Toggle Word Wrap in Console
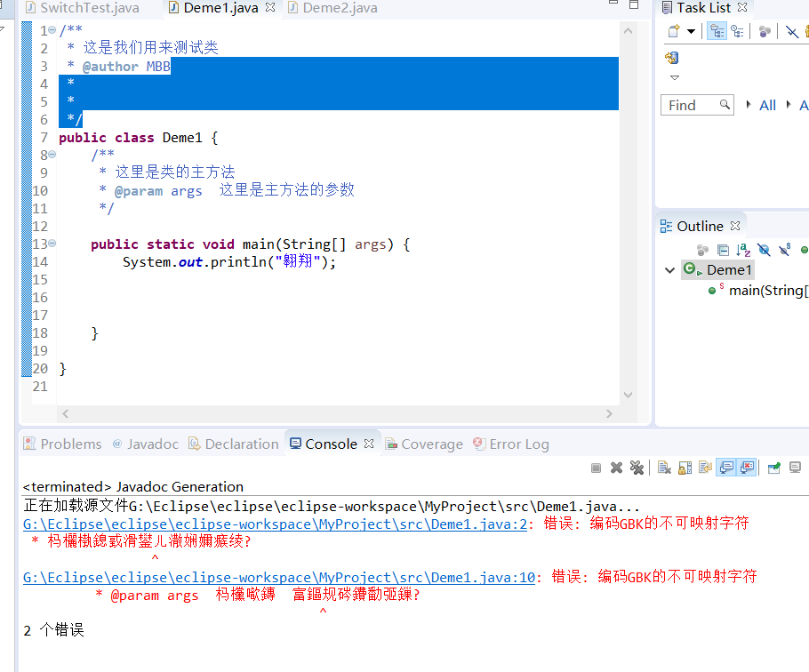Image resolution: width=809 pixels, height=672 pixels. click(705, 468)
